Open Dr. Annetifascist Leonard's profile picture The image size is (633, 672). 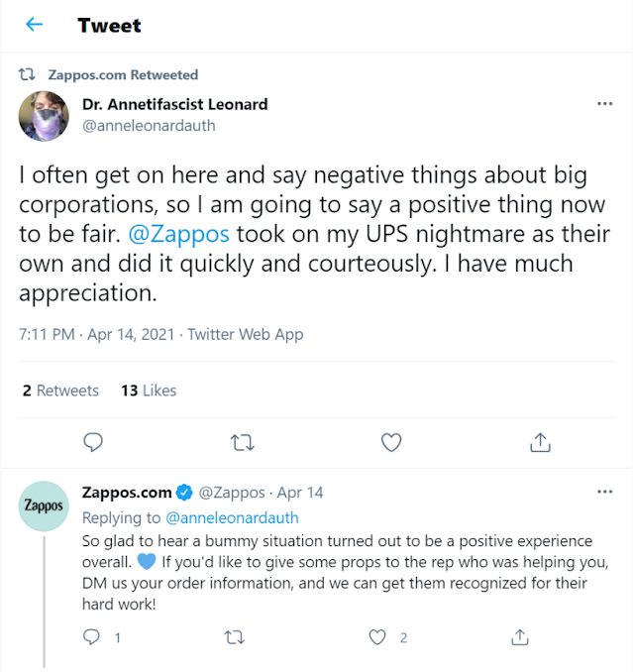(x=44, y=116)
